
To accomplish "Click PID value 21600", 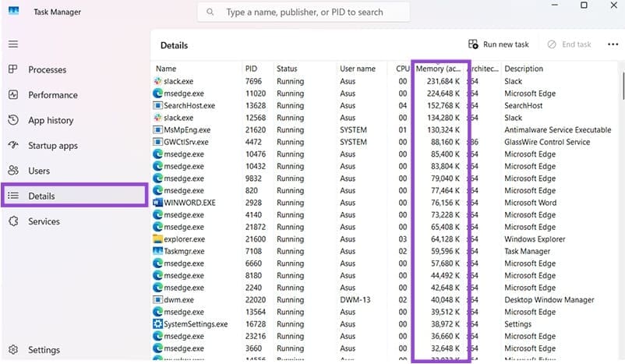I will coord(256,239).
